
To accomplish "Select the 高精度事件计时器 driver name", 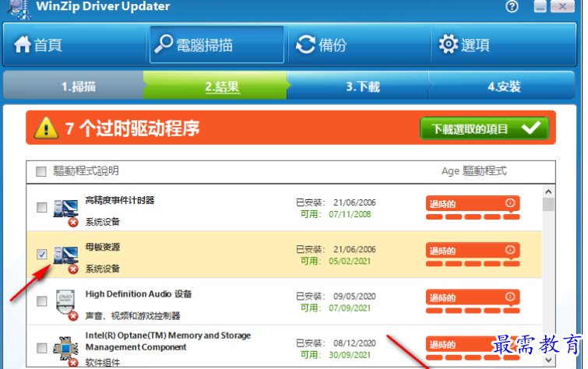I will click(120, 200).
